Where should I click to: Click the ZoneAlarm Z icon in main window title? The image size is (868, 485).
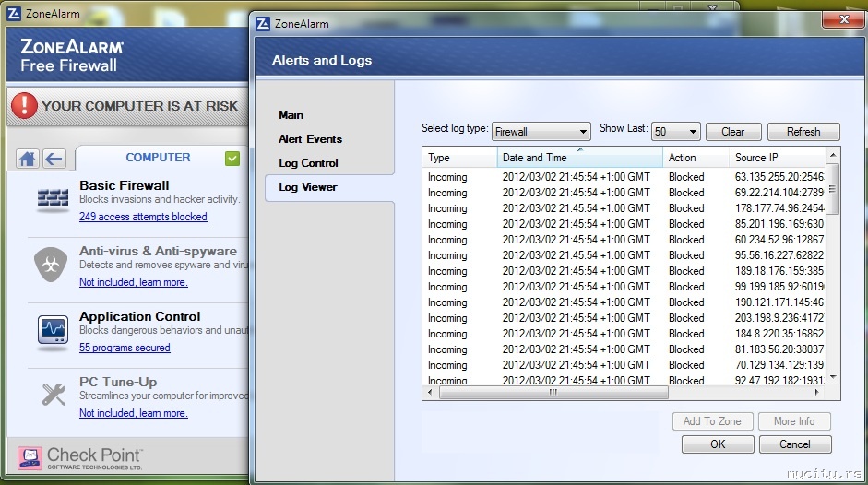pyautogui.click(x=14, y=13)
